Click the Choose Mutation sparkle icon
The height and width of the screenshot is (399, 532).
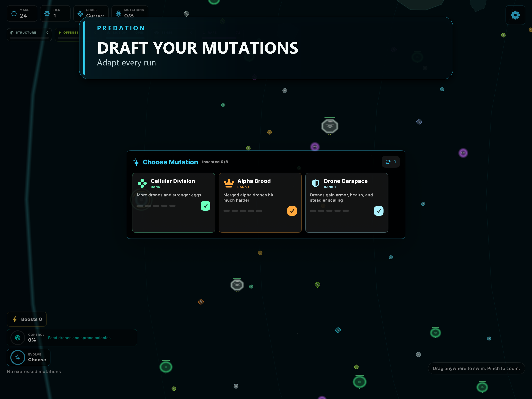(136, 162)
